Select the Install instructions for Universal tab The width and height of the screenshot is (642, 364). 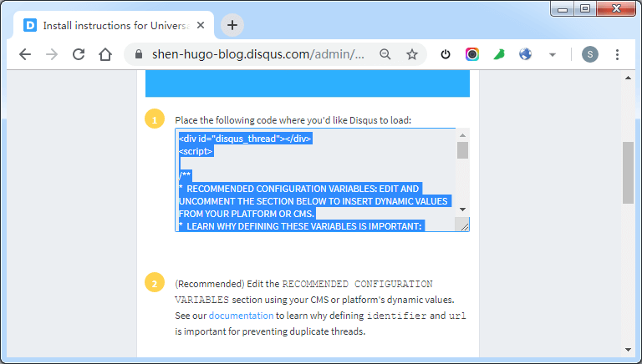114,25
